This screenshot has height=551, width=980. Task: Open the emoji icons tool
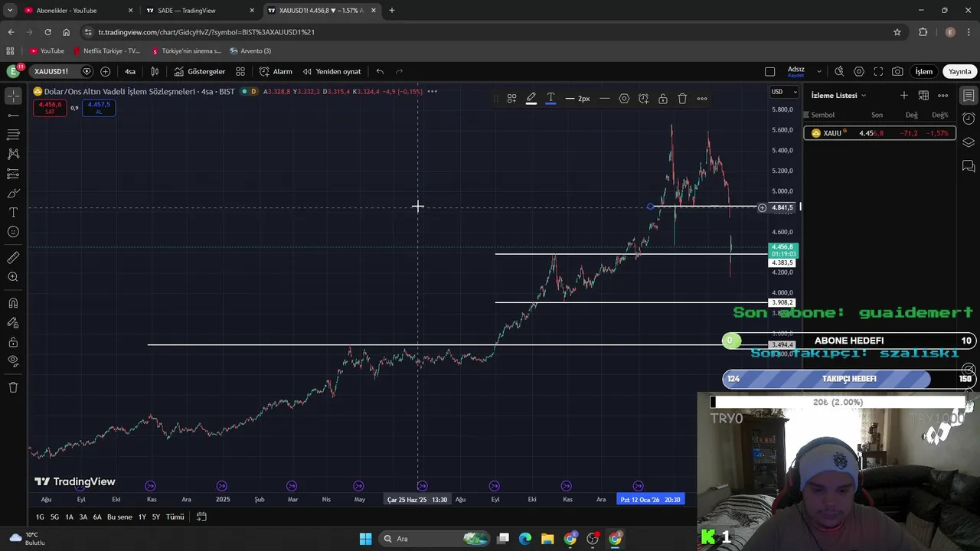click(x=13, y=232)
